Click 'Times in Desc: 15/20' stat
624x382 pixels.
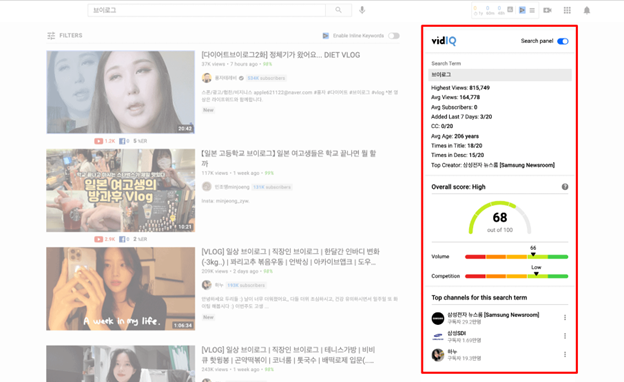tap(458, 155)
